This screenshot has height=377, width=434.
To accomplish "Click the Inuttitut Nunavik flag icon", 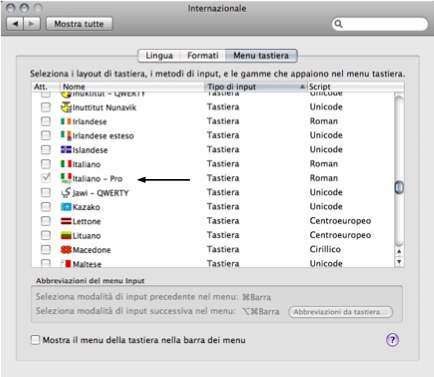I will point(66,107).
